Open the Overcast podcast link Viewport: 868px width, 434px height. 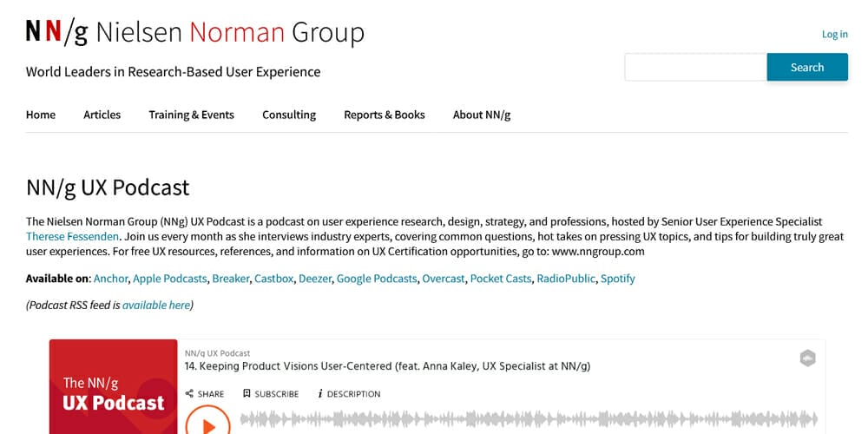click(444, 279)
